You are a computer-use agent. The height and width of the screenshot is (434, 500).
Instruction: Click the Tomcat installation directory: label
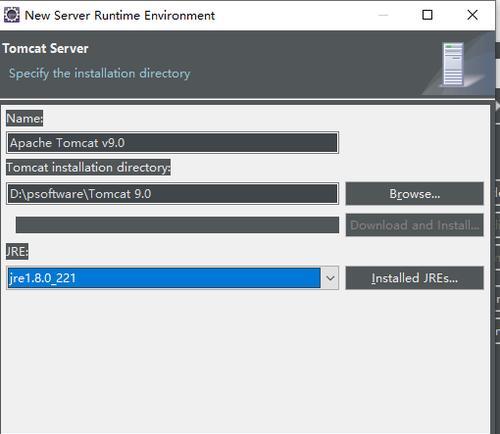pyautogui.click(x=88, y=167)
